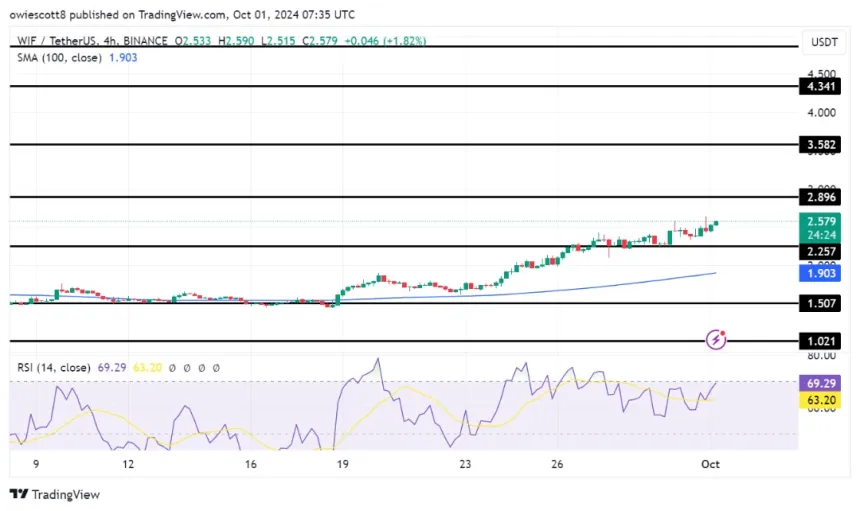Select the 3.582 horizontal line label
The image size is (860, 511).
click(821, 144)
